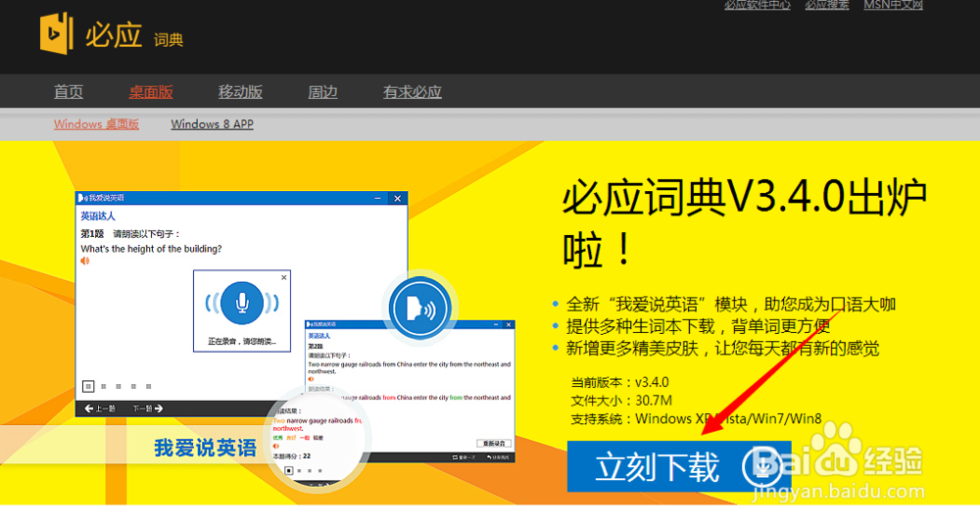Open the 必应软件中心 top link

[x=758, y=5]
